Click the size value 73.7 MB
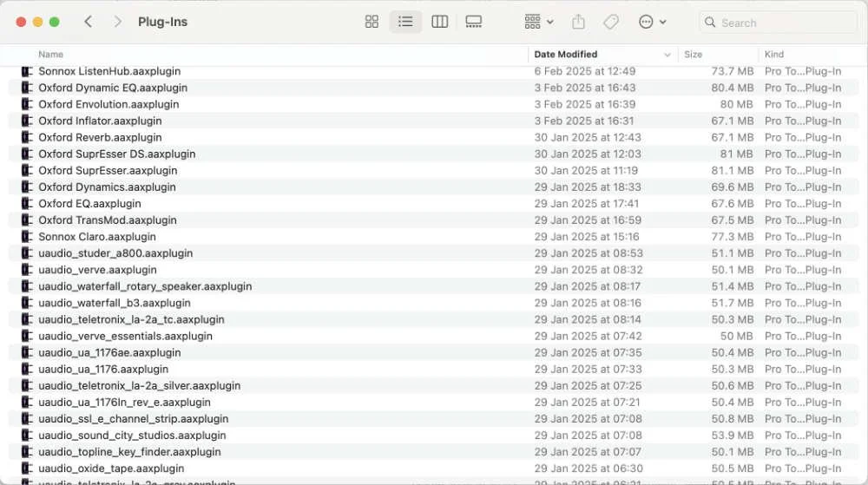The width and height of the screenshot is (868, 485). tap(733, 71)
